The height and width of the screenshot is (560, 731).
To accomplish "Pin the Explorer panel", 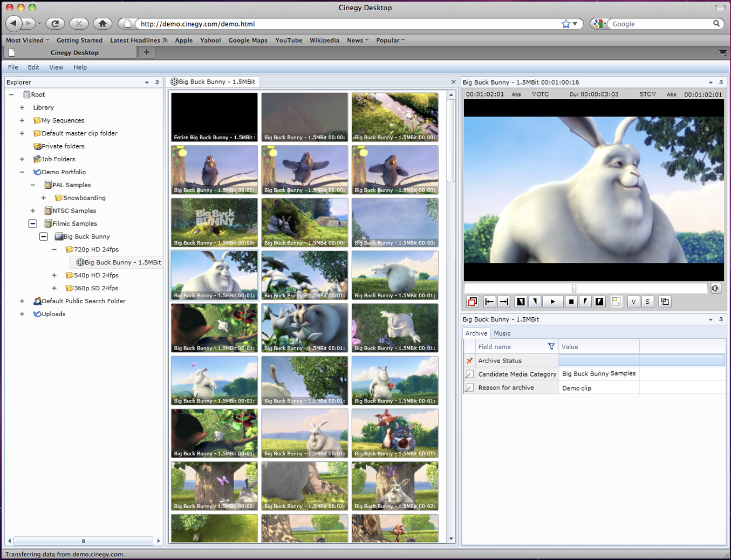I will 157,83.
